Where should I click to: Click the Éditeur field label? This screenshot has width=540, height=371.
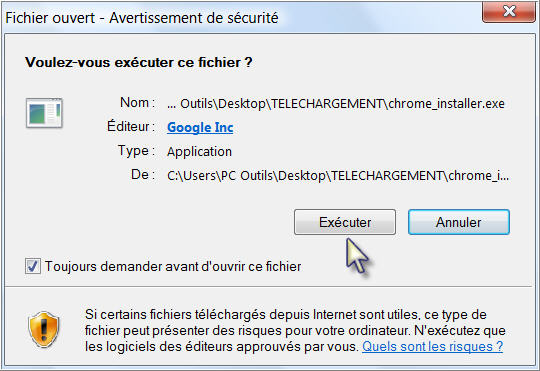131,126
